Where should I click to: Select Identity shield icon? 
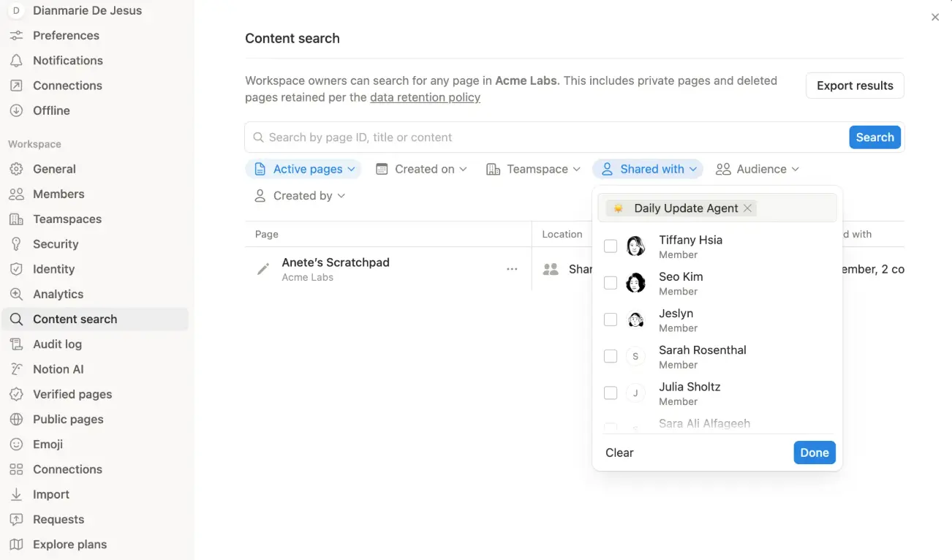coord(16,269)
